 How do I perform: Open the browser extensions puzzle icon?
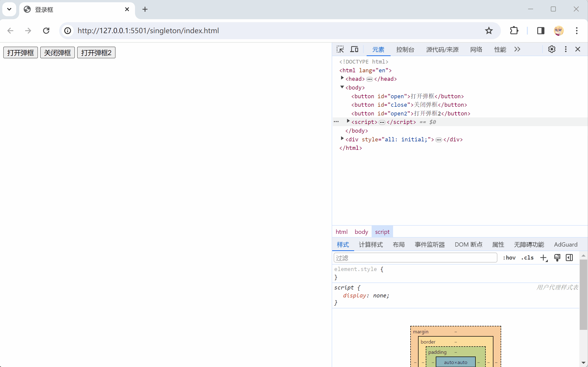tap(514, 31)
